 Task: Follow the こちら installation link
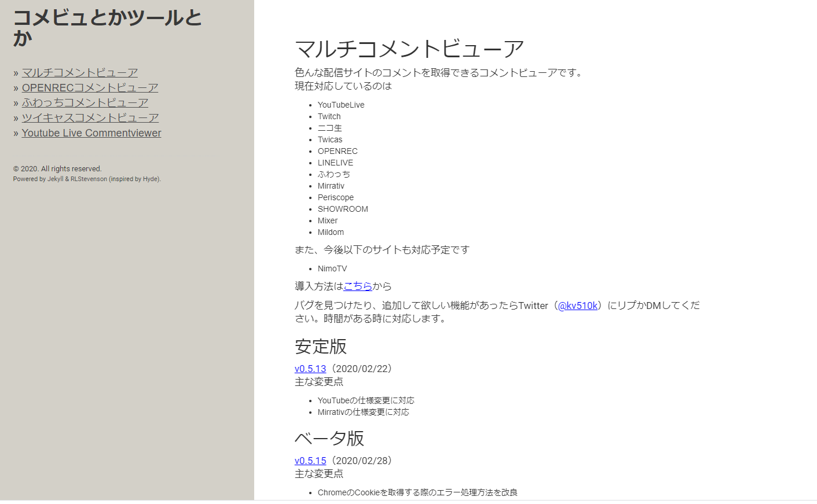coord(358,286)
